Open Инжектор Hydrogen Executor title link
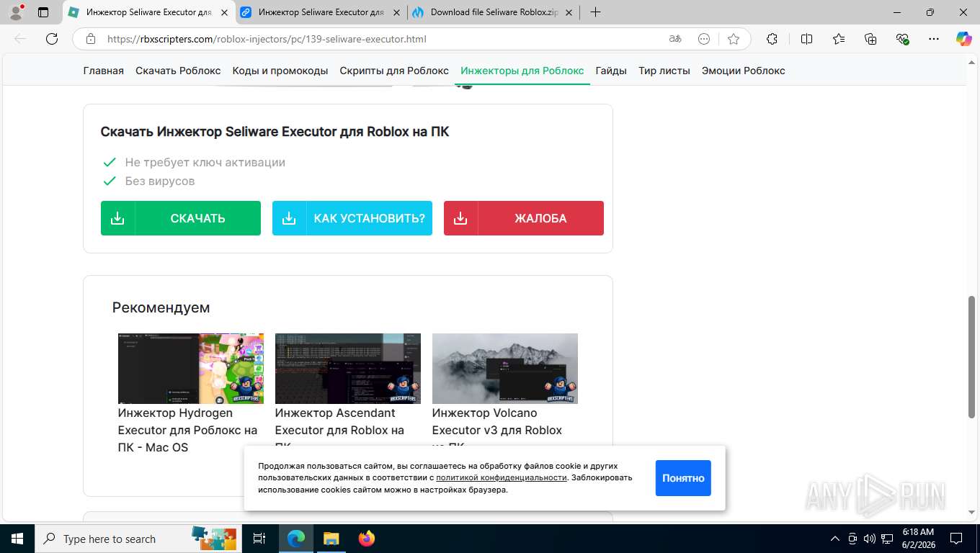This screenshot has height=553, width=980. tap(187, 430)
